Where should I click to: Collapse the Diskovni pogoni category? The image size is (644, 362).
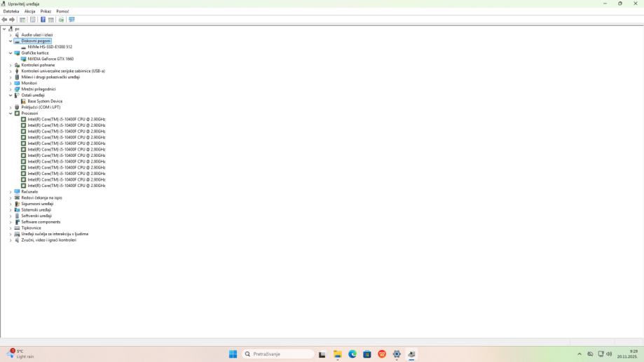click(11, 41)
